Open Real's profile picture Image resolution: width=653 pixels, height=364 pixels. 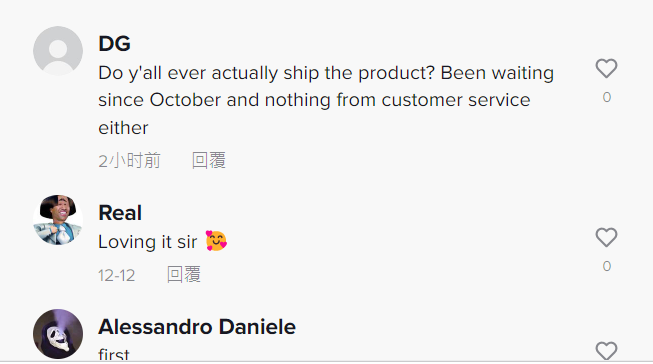tap(58, 220)
